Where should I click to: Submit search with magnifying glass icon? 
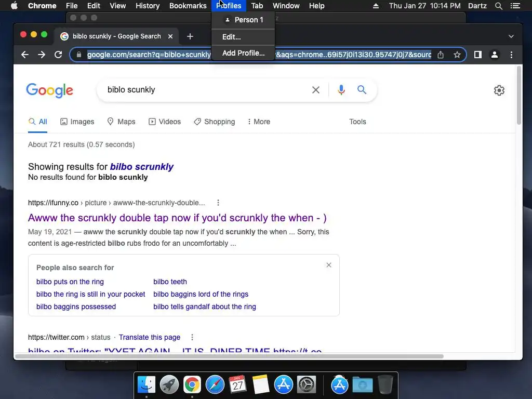(362, 89)
